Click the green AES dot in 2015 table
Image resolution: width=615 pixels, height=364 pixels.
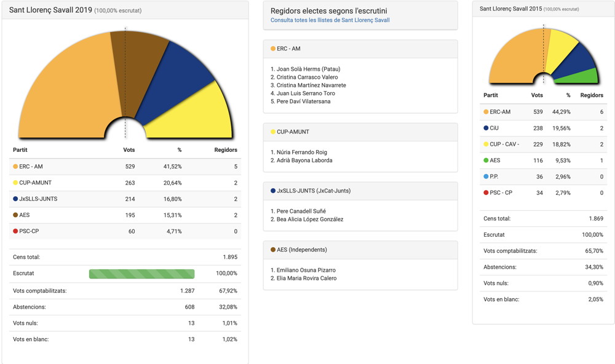tap(486, 160)
